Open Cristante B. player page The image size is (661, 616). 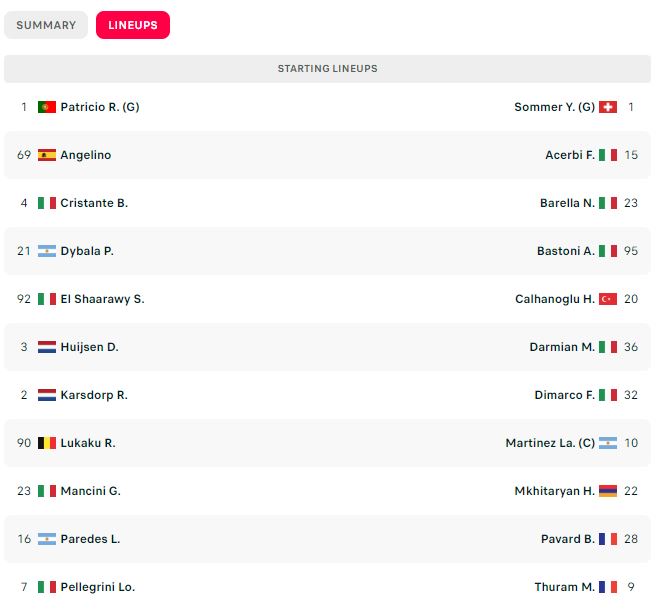click(94, 203)
